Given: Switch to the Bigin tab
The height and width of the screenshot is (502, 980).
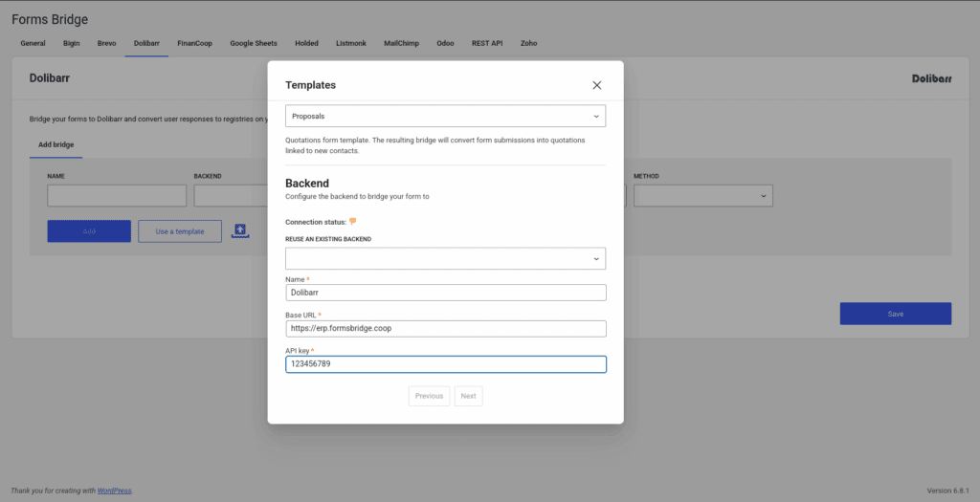Looking at the screenshot, I should pos(71,43).
